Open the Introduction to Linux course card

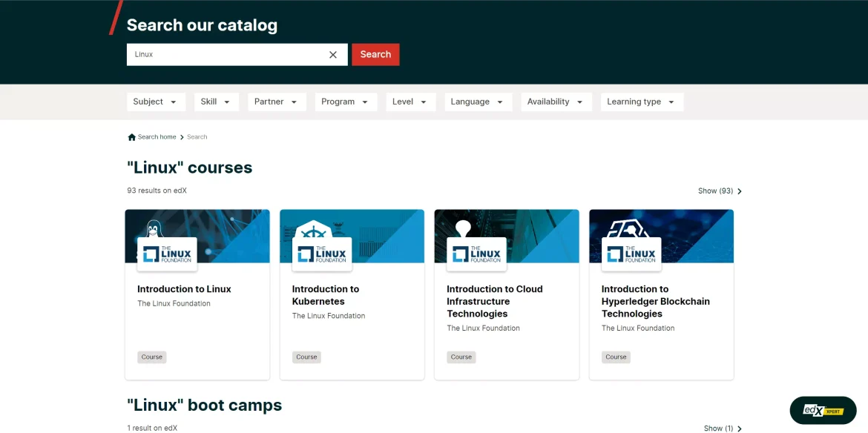coord(197,294)
